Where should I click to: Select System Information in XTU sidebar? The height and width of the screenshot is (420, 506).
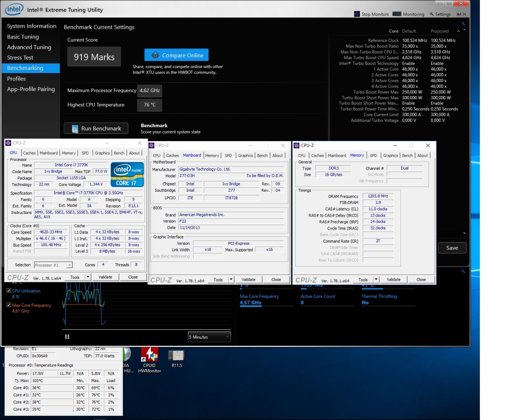tap(32, 26)
